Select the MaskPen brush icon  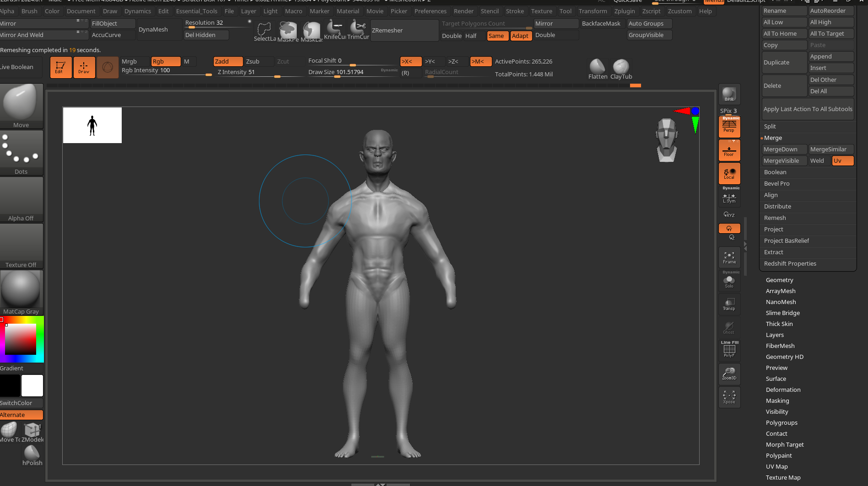coord(288,31)
